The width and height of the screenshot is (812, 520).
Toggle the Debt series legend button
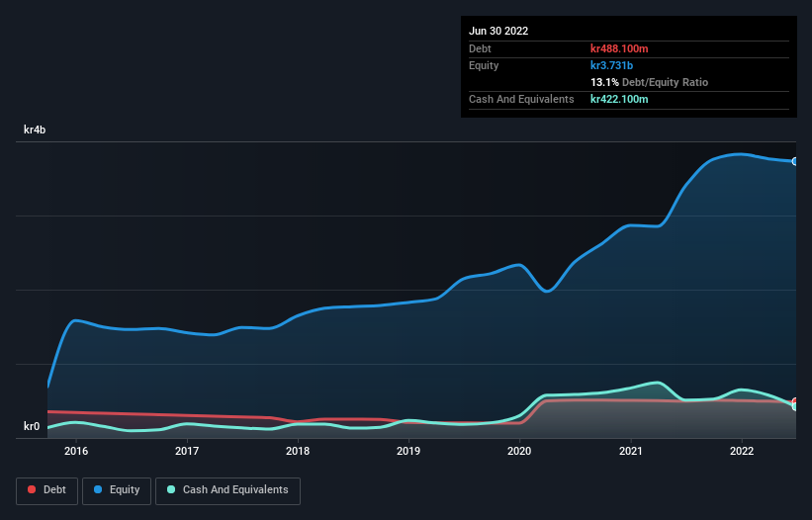(x=46, y=490)
